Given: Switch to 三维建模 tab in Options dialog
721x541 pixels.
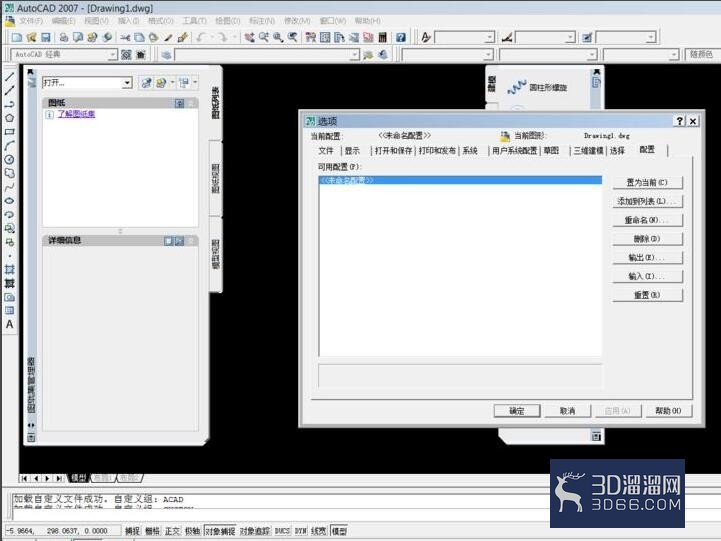Looking at the screenshot, I should [x=588, y=150].
